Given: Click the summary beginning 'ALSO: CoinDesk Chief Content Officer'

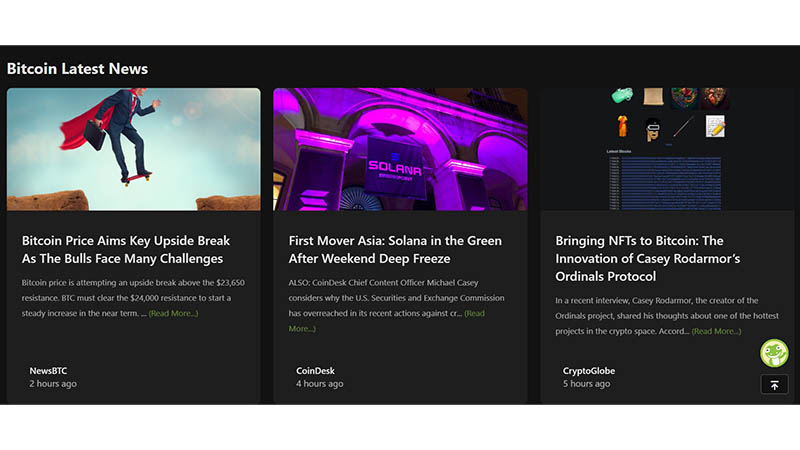Looking at the screenshot, I should (396, 306).
